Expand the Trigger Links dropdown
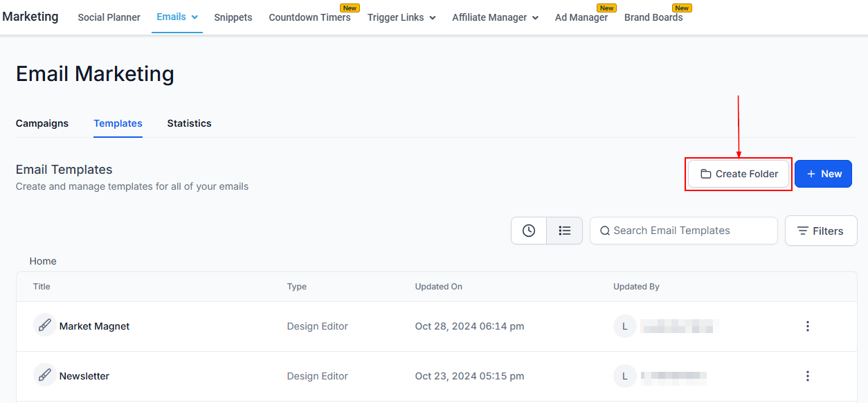This screenshot has width=868, height=403. [401, 17]
